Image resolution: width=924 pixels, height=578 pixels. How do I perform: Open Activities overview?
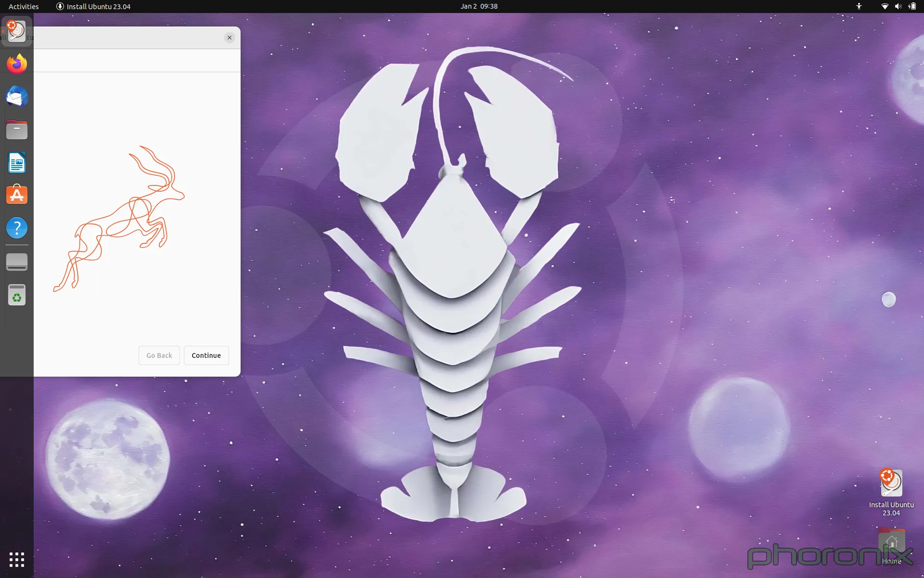[x=24, y=6]
